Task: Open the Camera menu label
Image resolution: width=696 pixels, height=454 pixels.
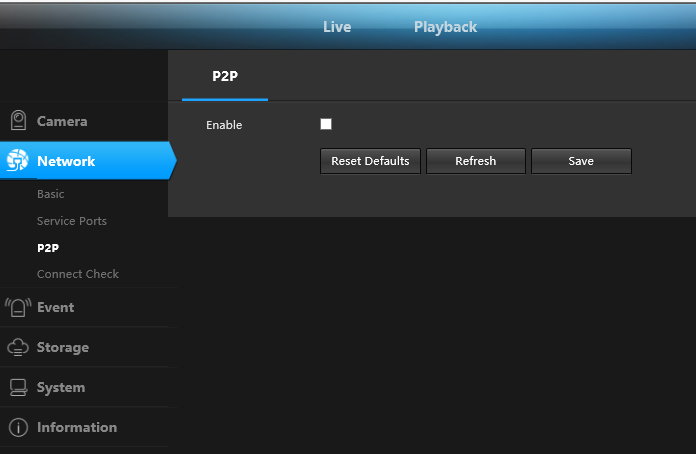Action: pyautogui.click(x=62, y=121)
